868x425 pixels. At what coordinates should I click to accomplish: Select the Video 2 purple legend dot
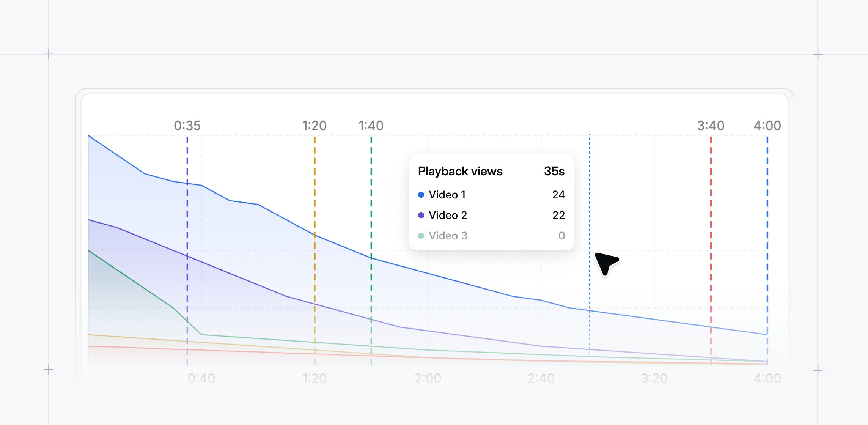pos(421,215)
